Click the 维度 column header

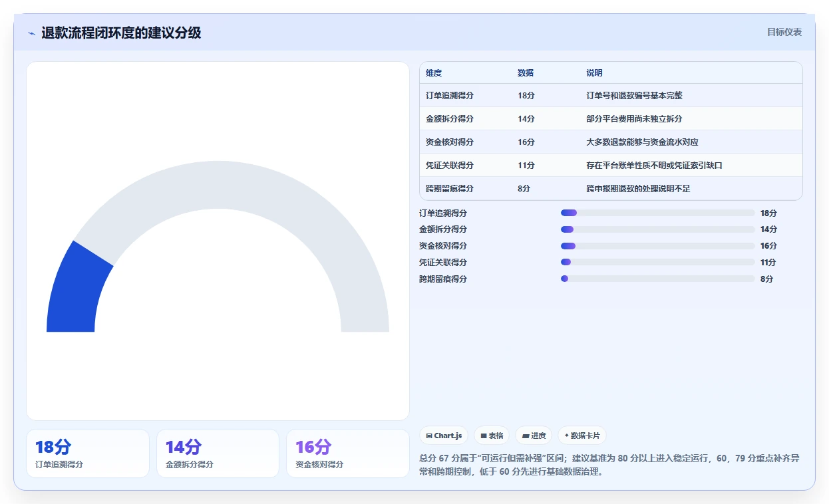[x=434, y=73]
